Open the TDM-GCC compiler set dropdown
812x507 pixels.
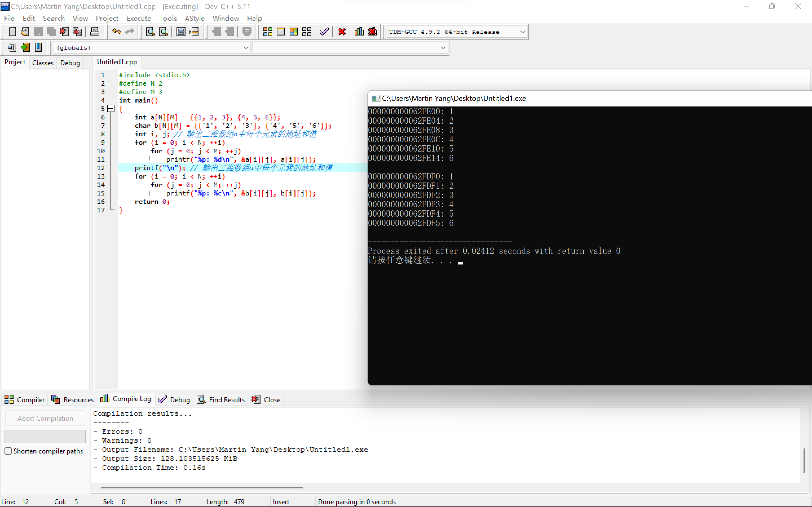point(522,32)
